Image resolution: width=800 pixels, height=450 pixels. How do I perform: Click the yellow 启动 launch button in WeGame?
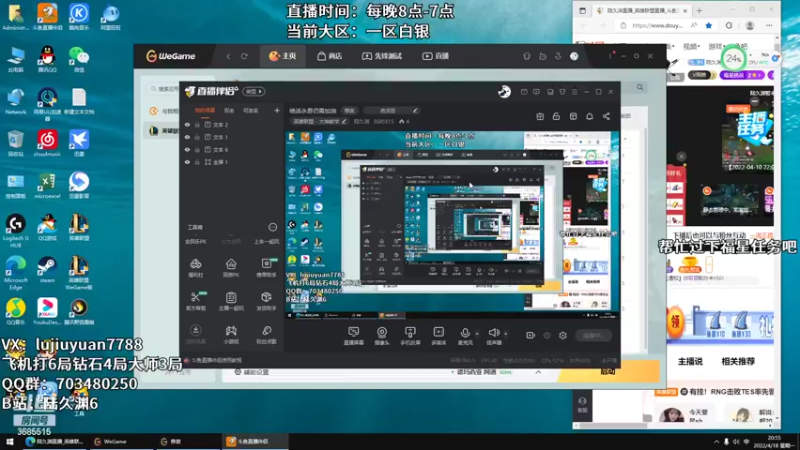coord(608,372)
